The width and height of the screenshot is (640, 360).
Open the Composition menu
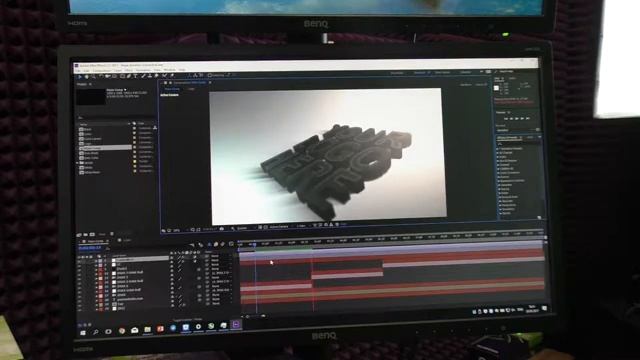[x=101, y=70]
